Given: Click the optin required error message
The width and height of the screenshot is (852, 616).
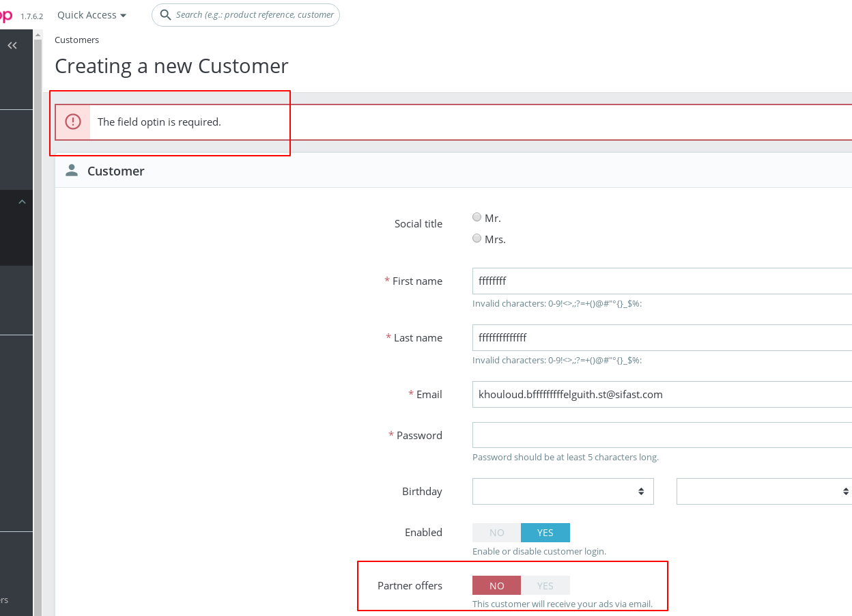Looking at the screenshot, I should tap(159, 122).
